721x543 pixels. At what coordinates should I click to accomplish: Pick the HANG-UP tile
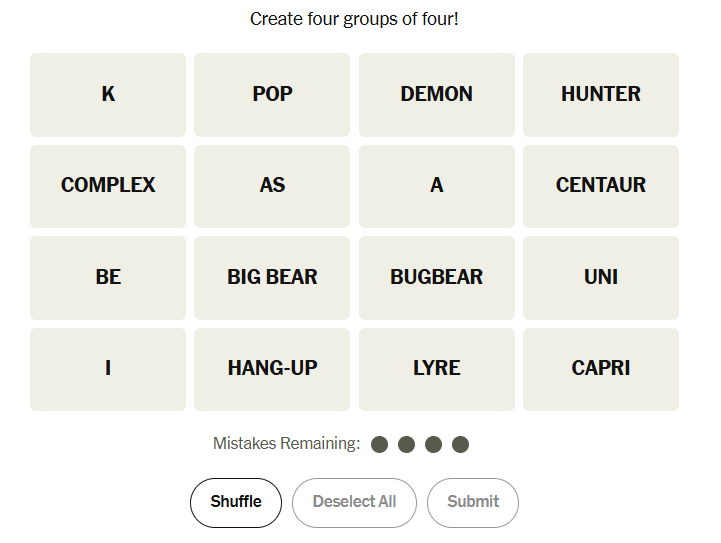[x=272, y=369]
